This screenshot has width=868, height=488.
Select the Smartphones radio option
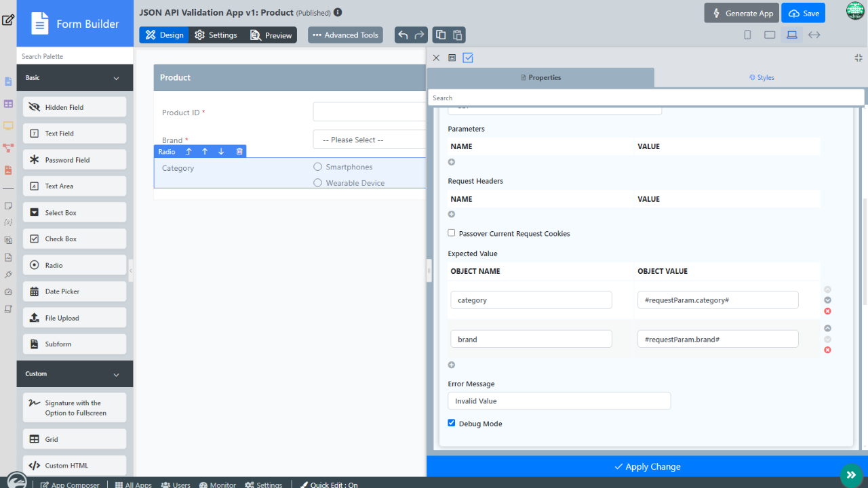318,167
